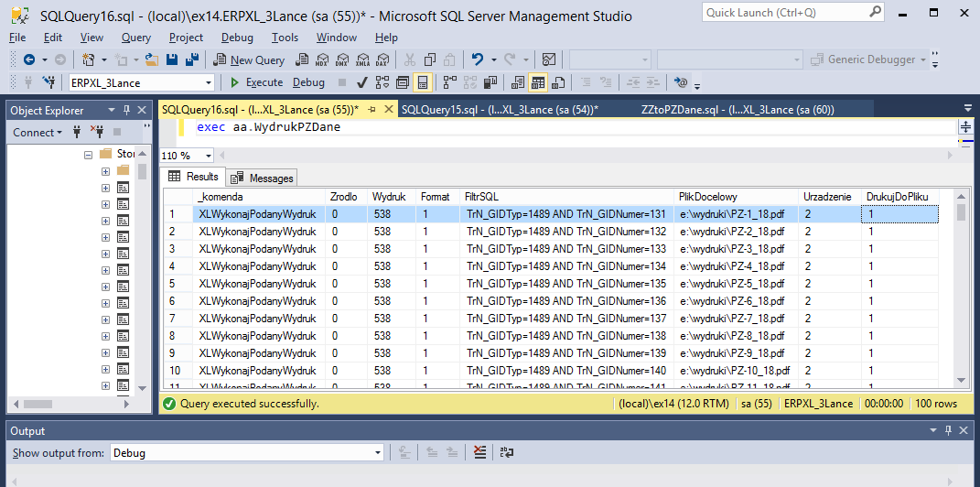The width and height of the screenshot is (980, 487).
Task: Open the 110 % zoom dropdown
Action: pyautogui.click(x=208, y=156)
